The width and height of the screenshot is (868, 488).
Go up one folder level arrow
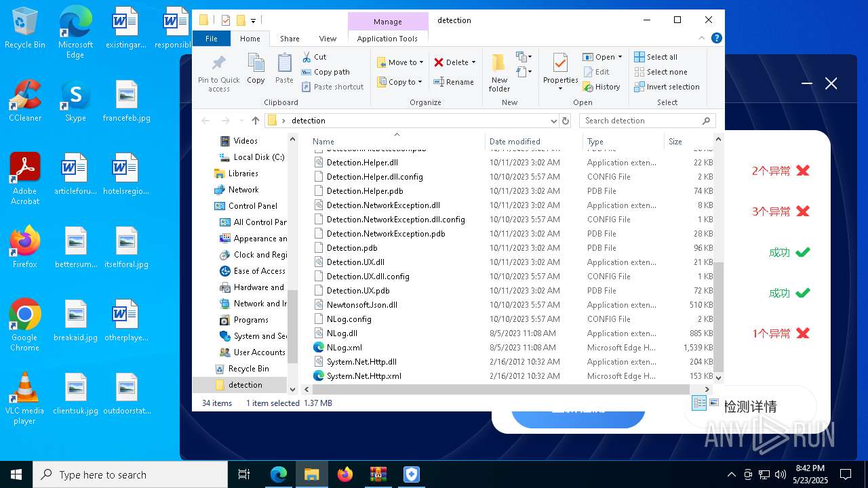click(255, 121)
